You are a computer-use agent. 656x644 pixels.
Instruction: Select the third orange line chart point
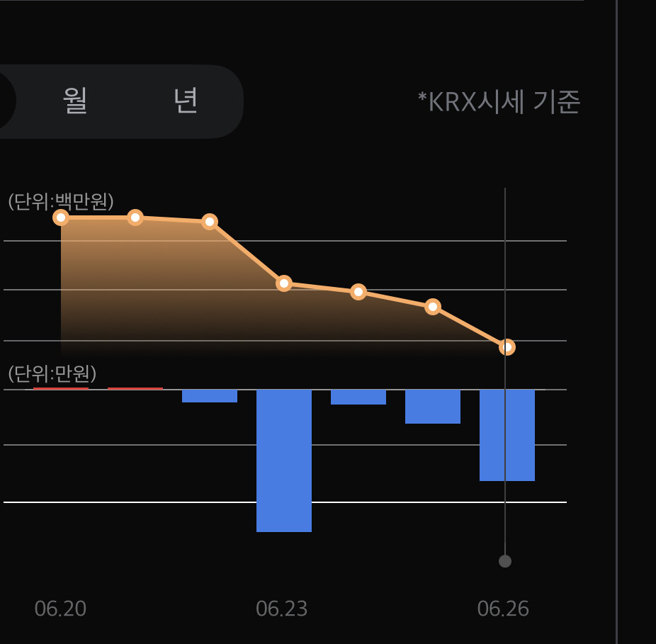click(x=210, y=222)
